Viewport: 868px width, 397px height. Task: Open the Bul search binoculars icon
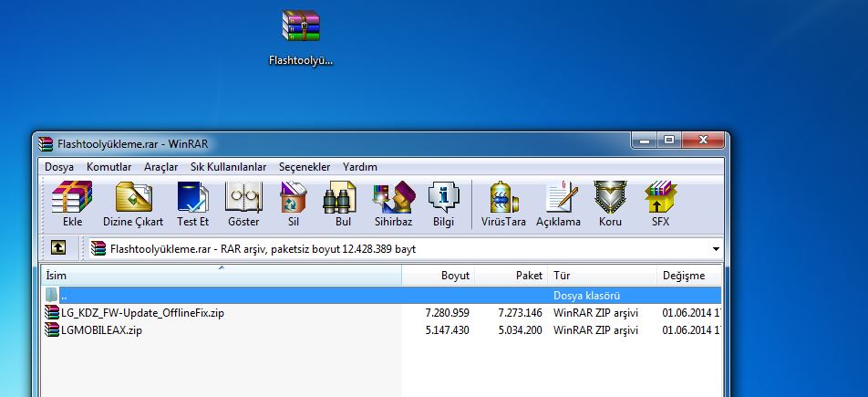[x=339, y=197]
